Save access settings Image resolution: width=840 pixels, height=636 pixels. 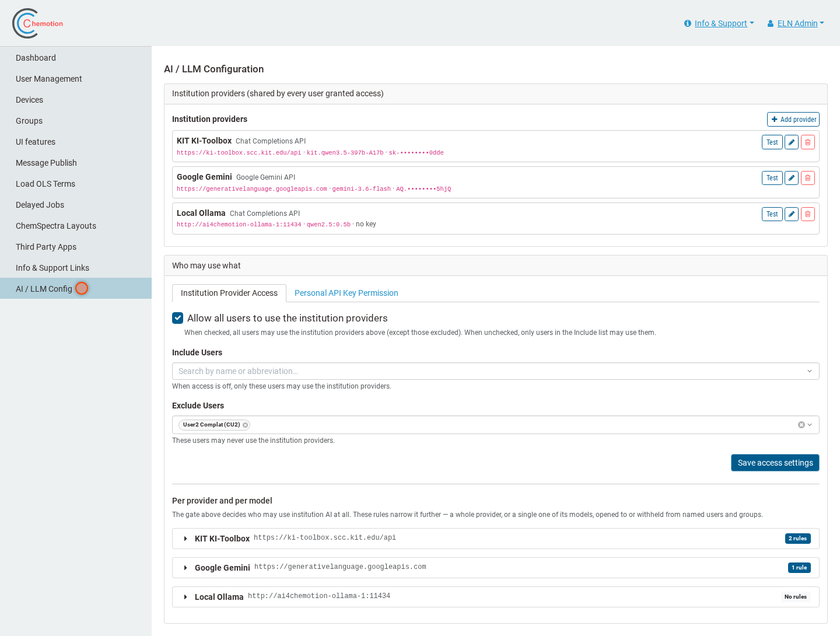pyautogui.click(x=775, y=463)
